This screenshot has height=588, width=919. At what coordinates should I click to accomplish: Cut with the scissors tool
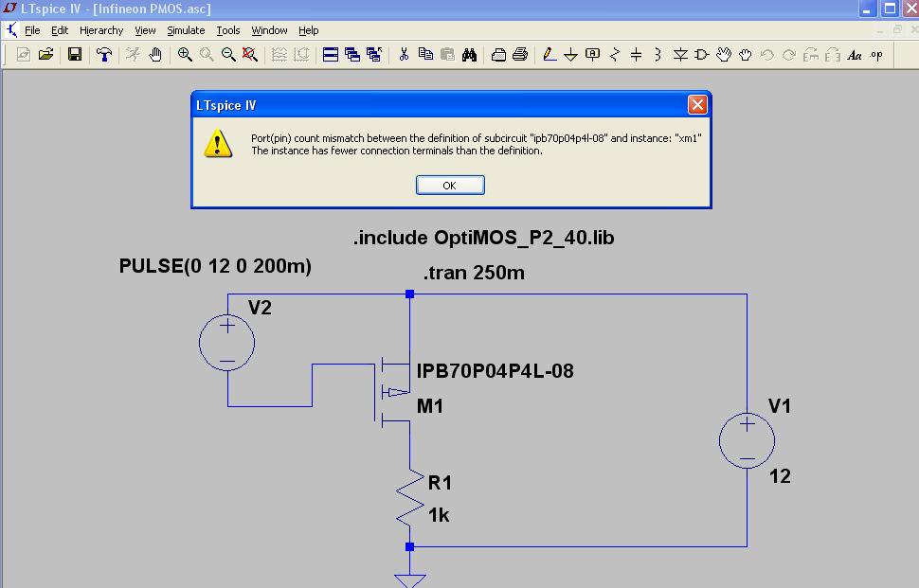click(404, 55)
